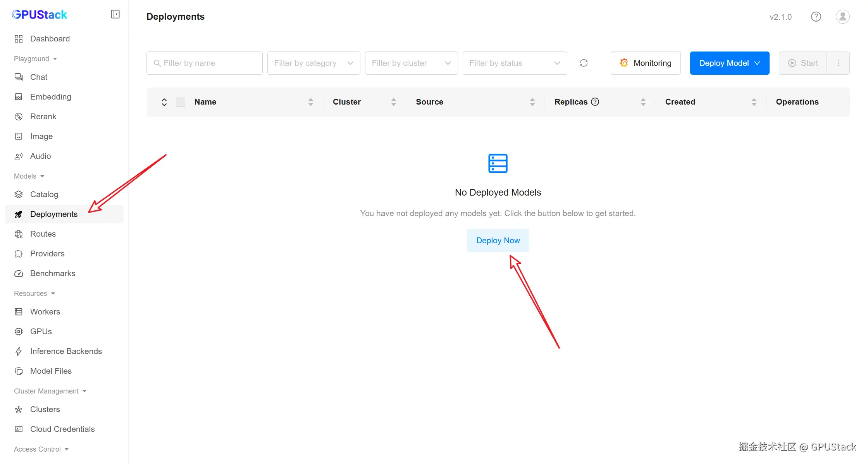868x464 pixels.
Task: Open the three-dot more actions menu
Action: [838, 63]
